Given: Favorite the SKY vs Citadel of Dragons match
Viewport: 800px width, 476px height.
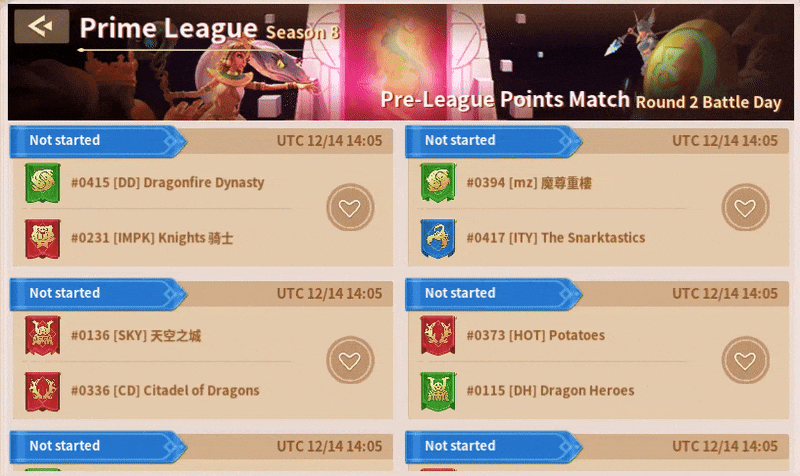Looking at the screenshot, I should 350,360.
